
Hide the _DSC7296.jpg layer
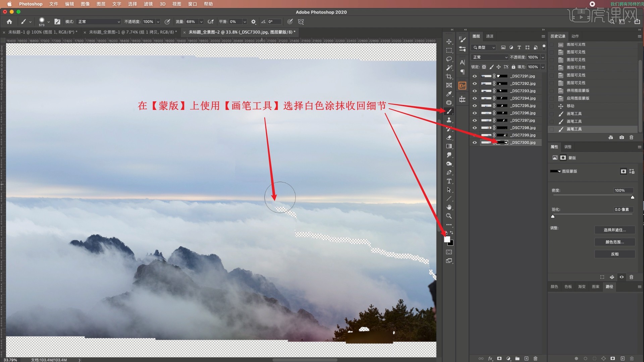pyautogui.click(x=475, y=113)
